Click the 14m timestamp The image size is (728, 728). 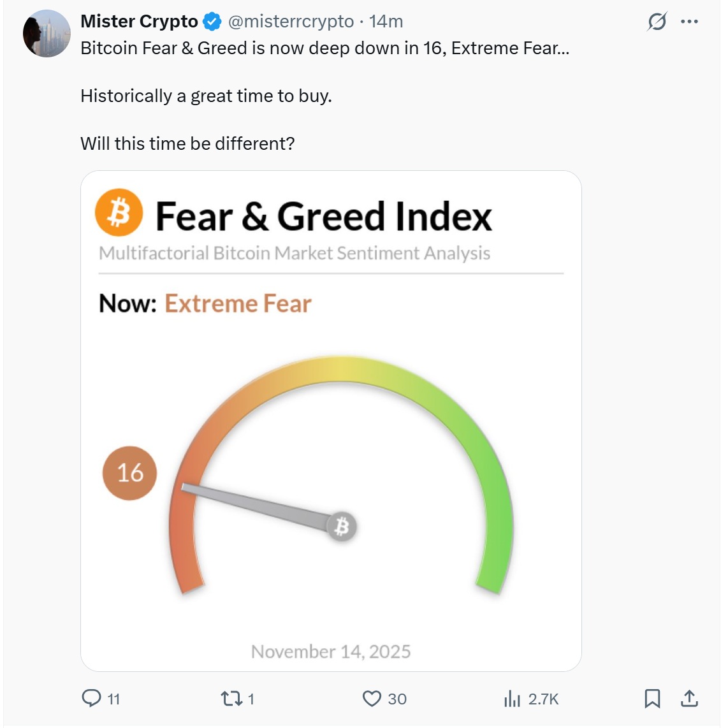click(x=387, y=21)
